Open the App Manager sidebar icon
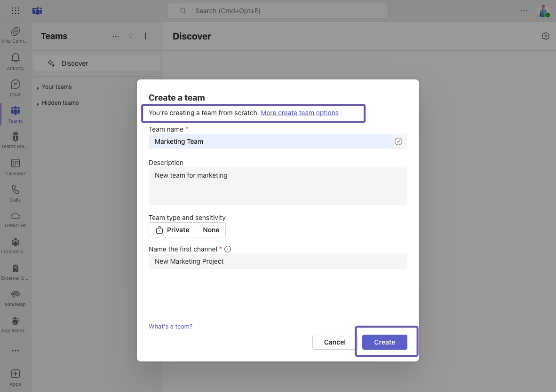This screenshot has width=556, height=392. [x=15, y=325]
